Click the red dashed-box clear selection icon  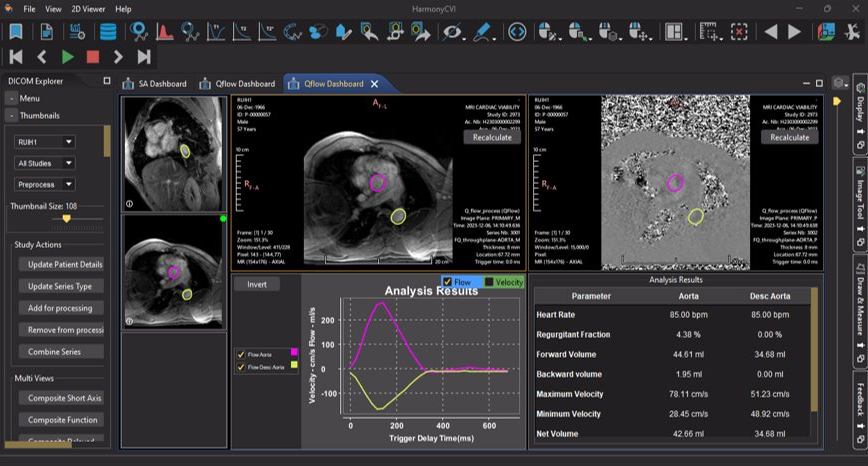[738, 31]
